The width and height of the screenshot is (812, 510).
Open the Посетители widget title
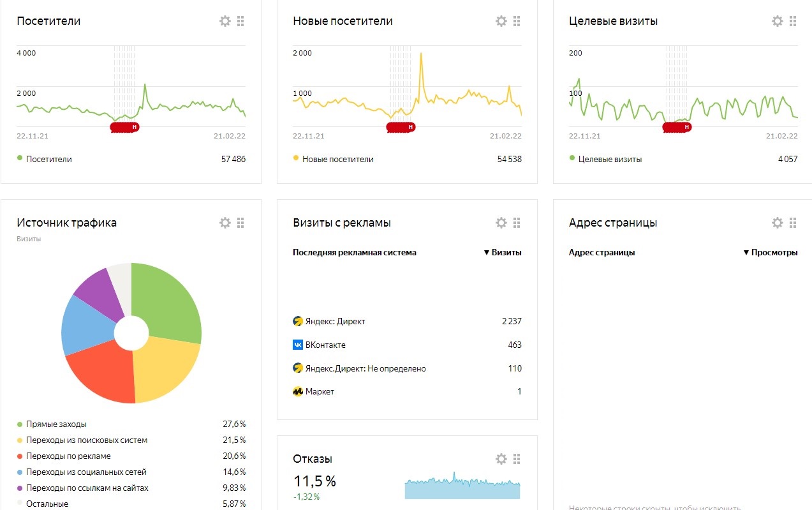[48, 21]
